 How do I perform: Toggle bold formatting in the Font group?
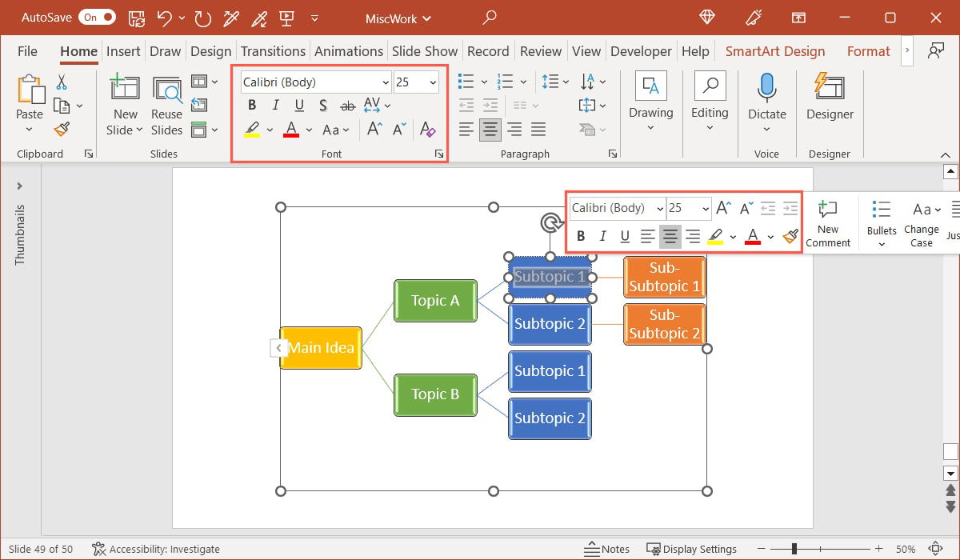click(251, 105)
